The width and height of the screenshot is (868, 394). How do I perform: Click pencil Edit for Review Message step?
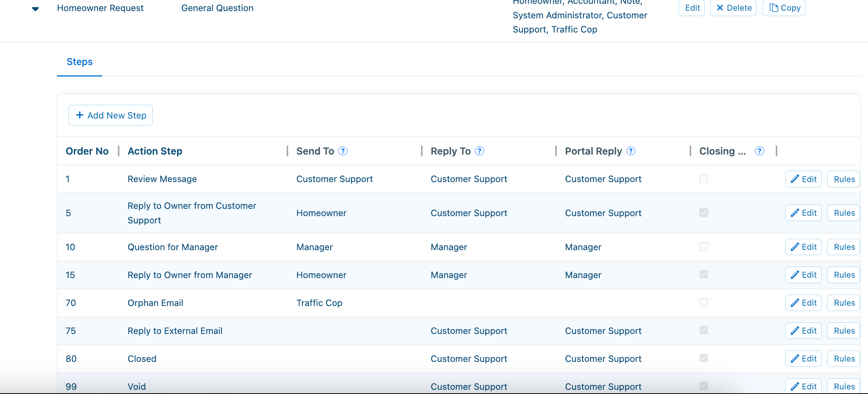[803, 179]
